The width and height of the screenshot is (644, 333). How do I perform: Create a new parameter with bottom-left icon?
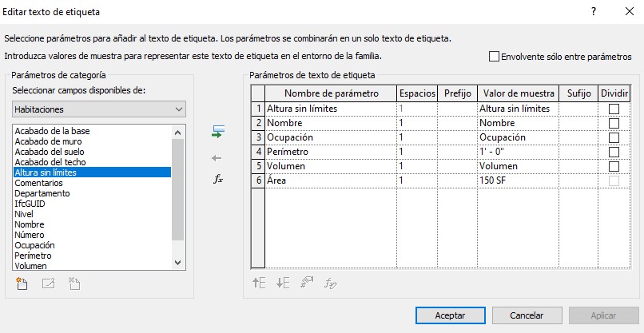click(x=22, y=283)
